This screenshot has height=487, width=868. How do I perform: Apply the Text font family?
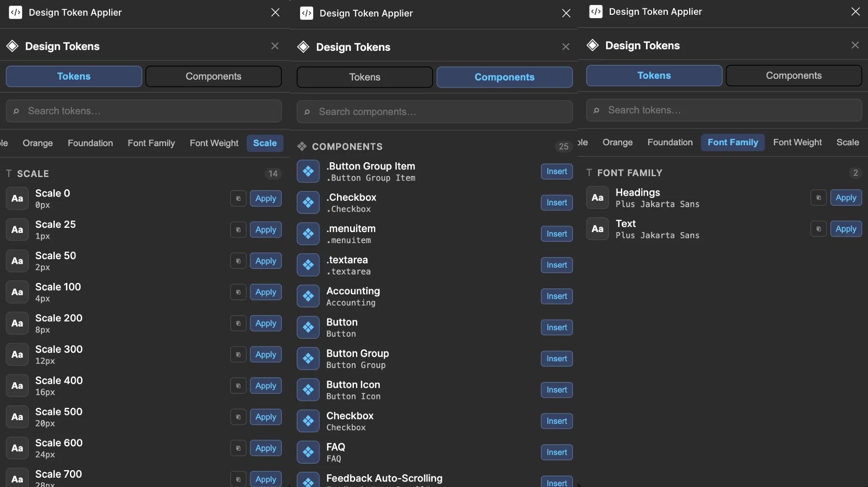click(x=846, y=229)
